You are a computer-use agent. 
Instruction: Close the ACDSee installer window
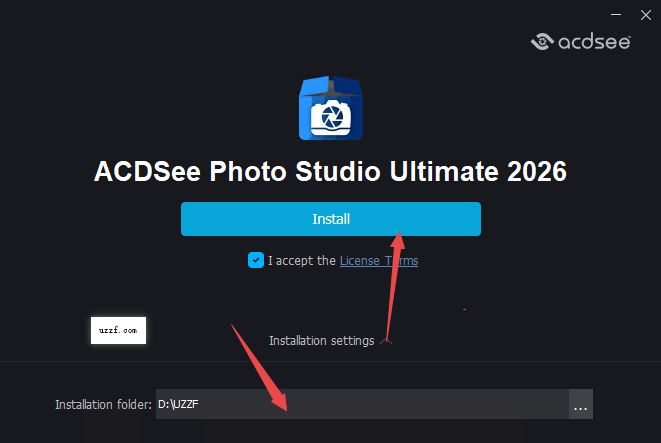pyautogui.click(x=643, y=14)
